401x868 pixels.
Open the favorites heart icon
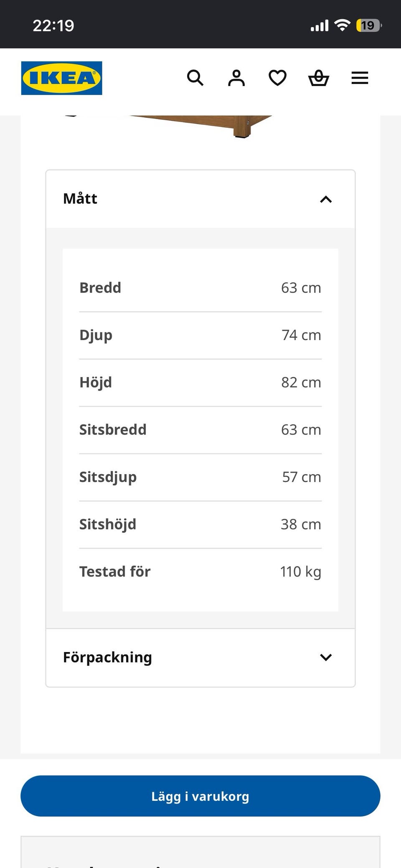tap(277, 78)
